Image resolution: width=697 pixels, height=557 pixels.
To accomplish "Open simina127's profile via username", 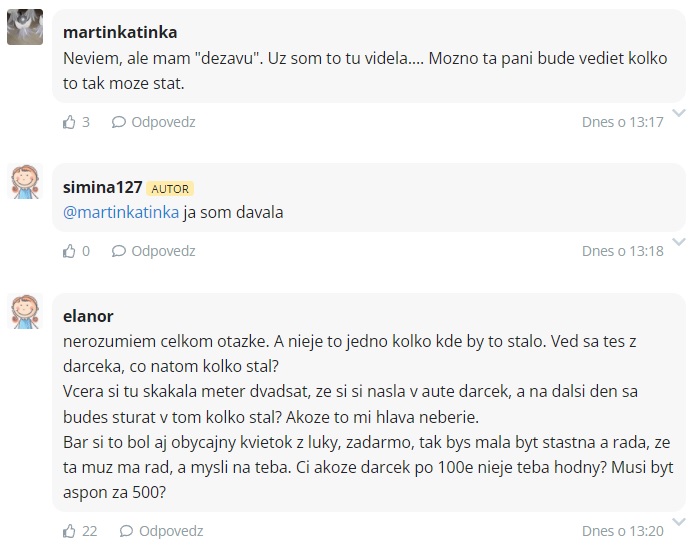I will tap(102, 187).
